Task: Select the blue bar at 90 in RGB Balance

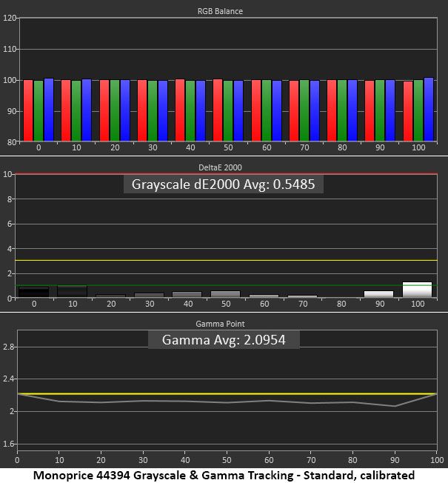Action: tap(390, 110)
